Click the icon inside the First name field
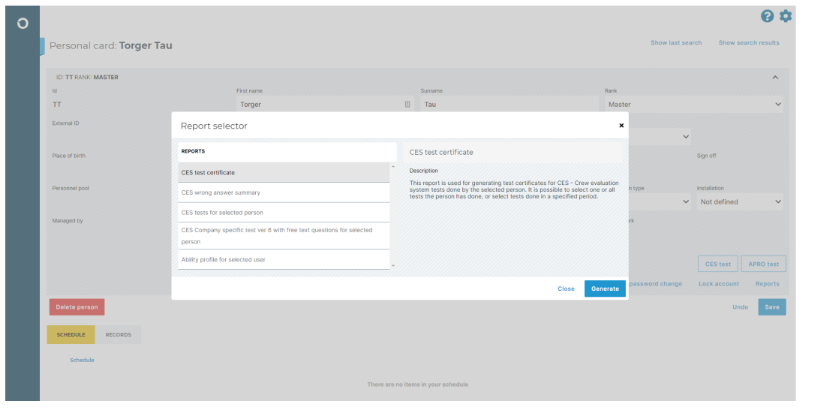 pyautogui.click(x=408, y=104)
